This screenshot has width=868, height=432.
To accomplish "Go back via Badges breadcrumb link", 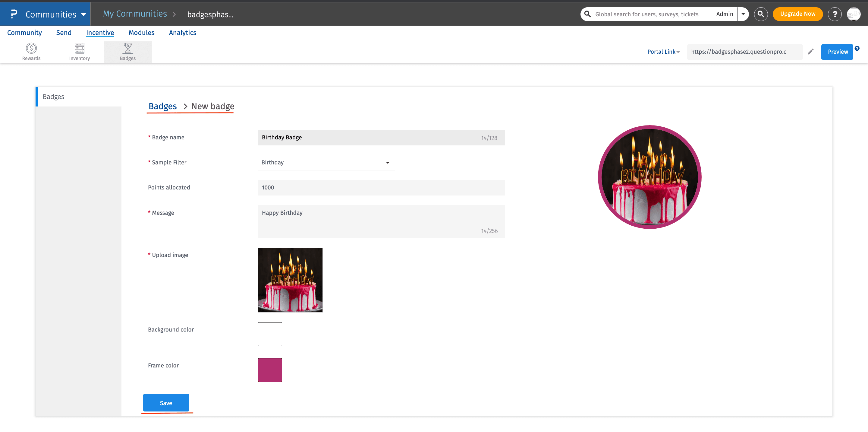I will click(x=162, y=106).
